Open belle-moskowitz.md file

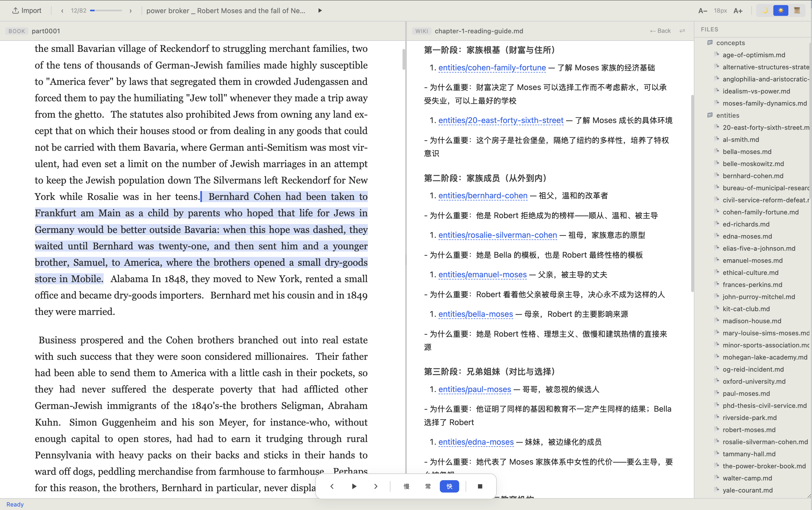(x=753, y=164)
